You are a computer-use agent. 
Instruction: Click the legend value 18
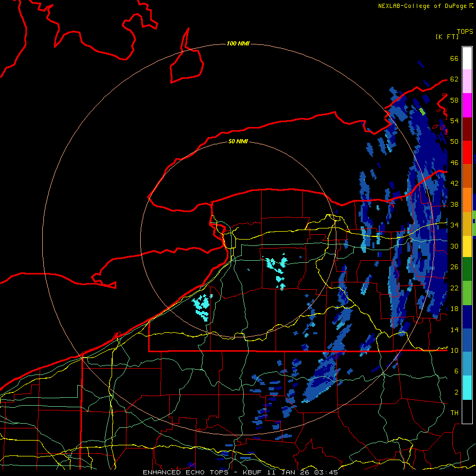[454, 309]
